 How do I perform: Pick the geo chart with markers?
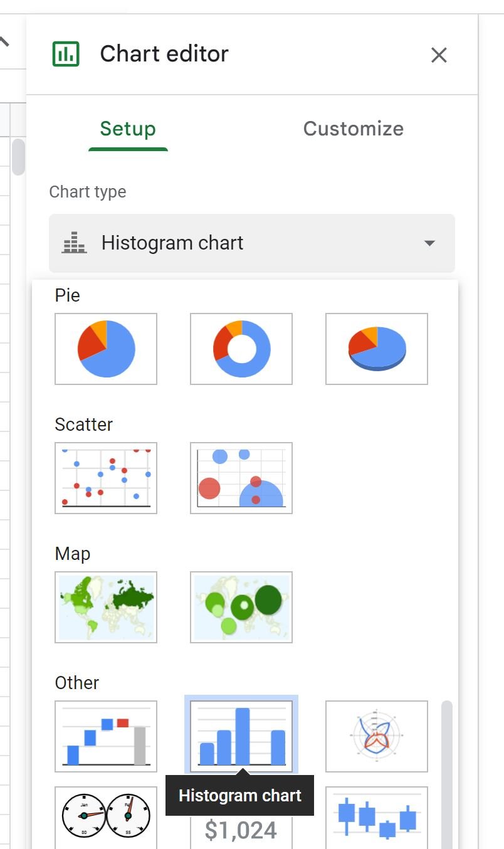click(241, 607)
